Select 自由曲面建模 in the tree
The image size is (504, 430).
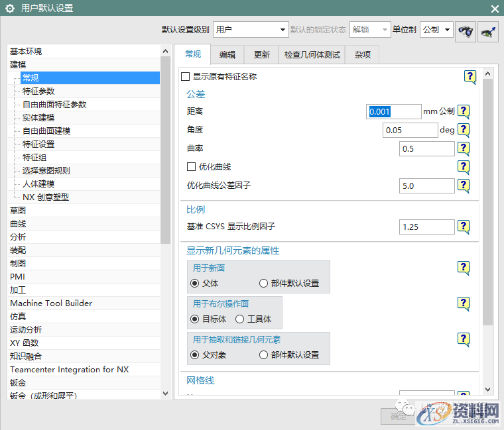point(90,131)
